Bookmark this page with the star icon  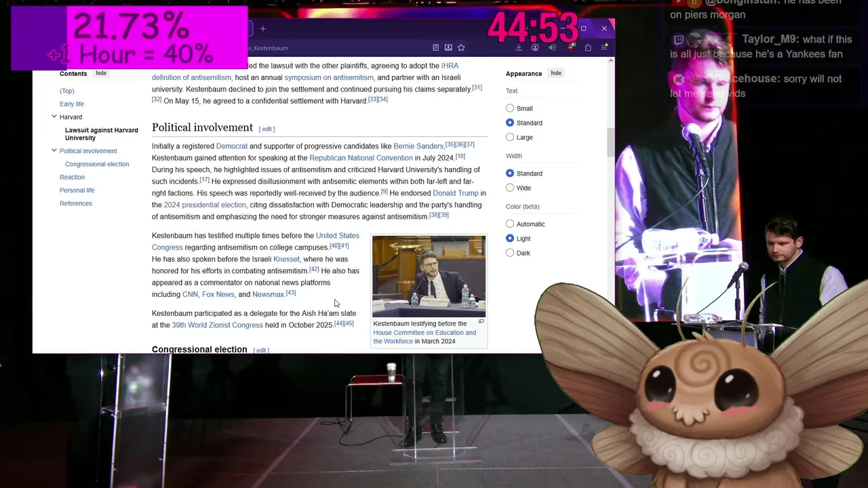[x=461, y=47]
